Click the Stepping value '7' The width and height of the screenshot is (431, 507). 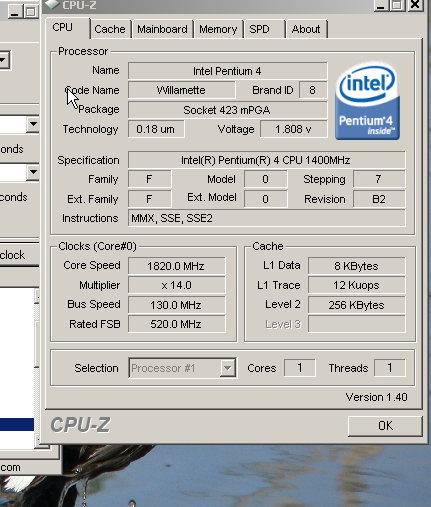379,179
